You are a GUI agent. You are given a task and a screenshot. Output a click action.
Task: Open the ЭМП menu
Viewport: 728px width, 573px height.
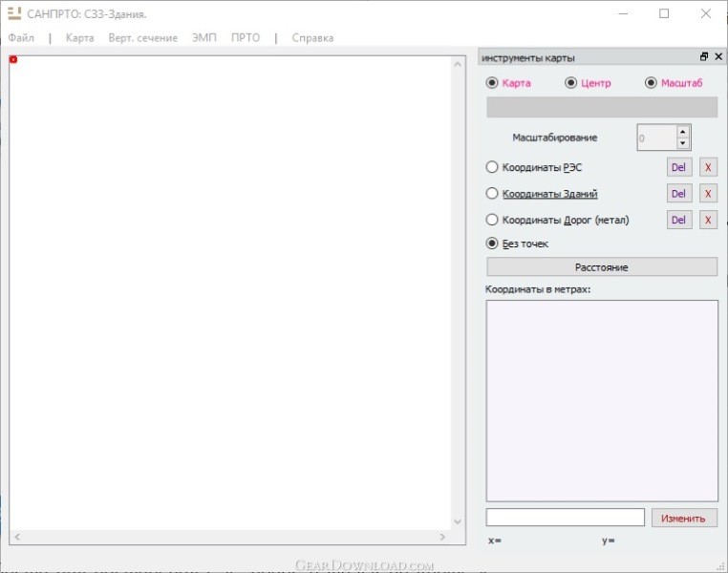coord(204,37)
